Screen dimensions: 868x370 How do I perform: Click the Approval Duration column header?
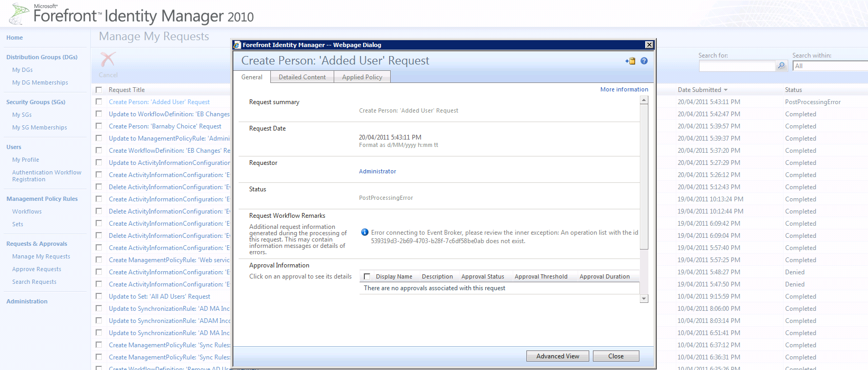tap(605, 276)
